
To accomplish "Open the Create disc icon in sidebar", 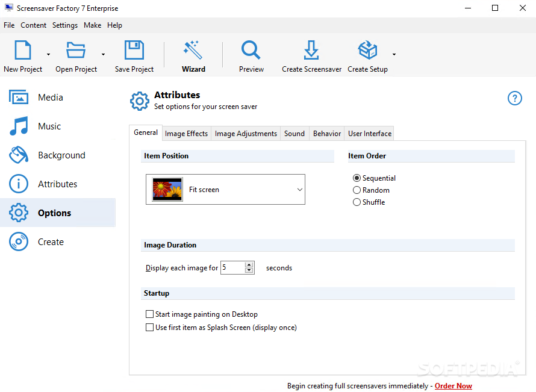I will click(19, 241).
